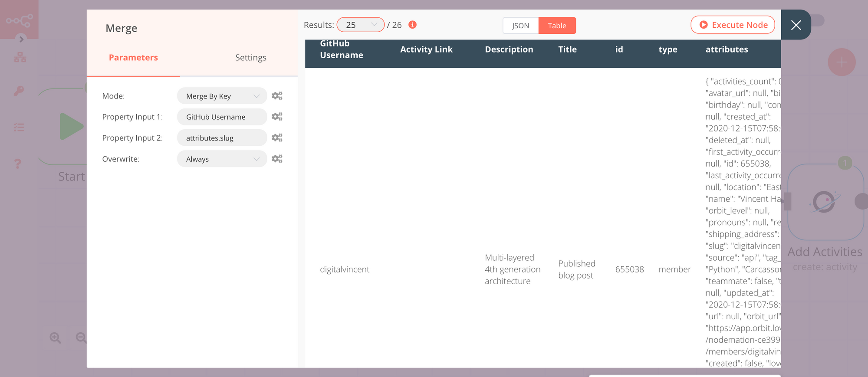Open gear options for Mode parameter
The width and height of the screenshot is (868, 377).
coord(277,96)
